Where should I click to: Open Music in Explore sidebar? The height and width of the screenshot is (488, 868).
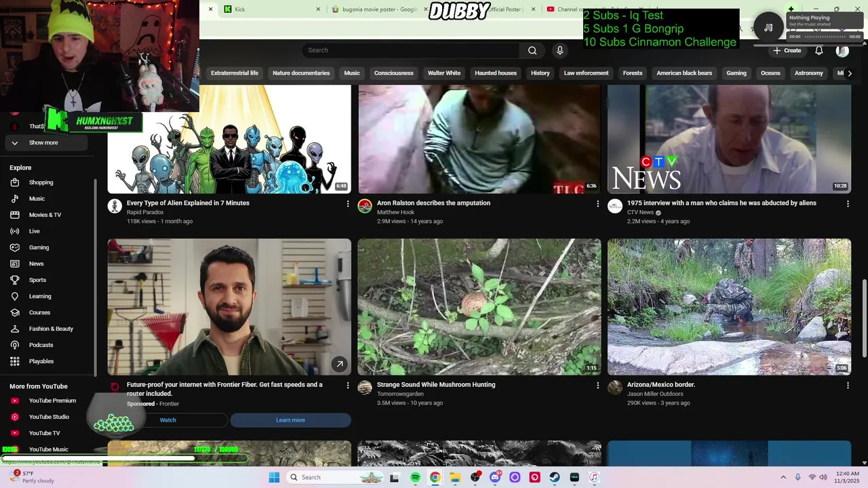click(x=47, y=199)
